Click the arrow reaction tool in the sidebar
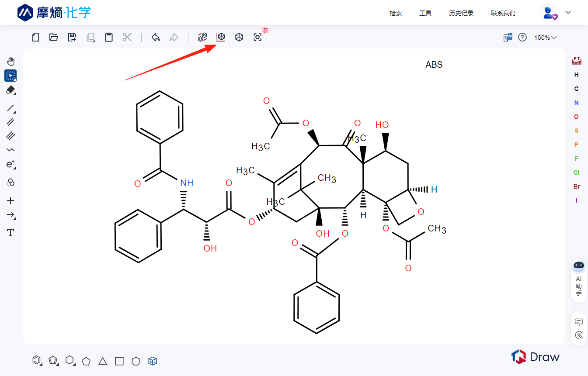 pyautogui.click(x=10, y=215)
